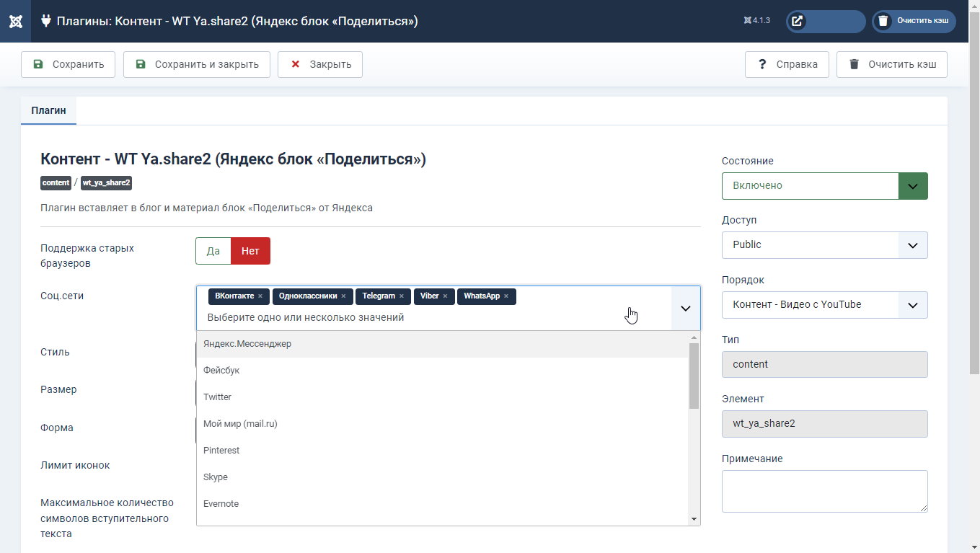
Task: Choose Pinterest in the dropdown list
Action: (x=221, y=451)
